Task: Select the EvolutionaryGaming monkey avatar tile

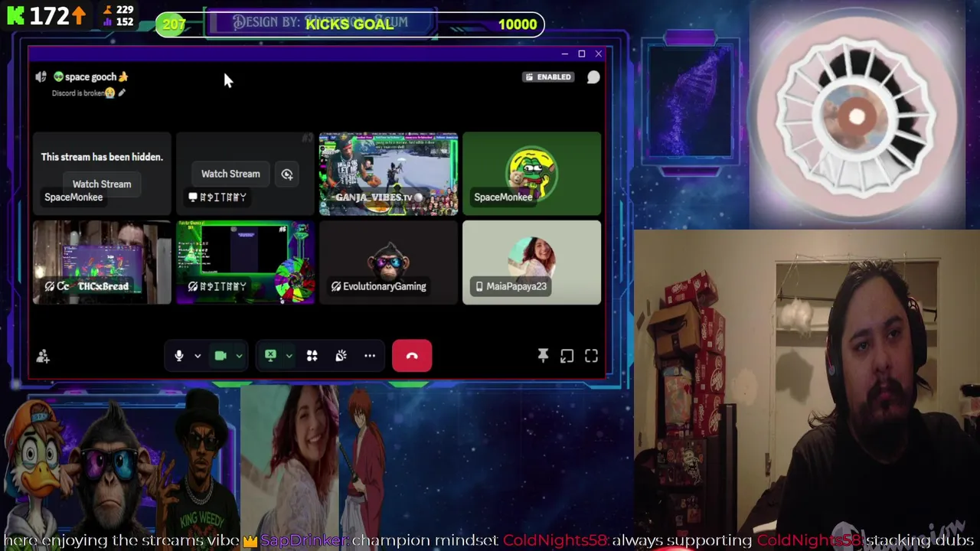Action: pyautogui.click(x=388, y=262)
